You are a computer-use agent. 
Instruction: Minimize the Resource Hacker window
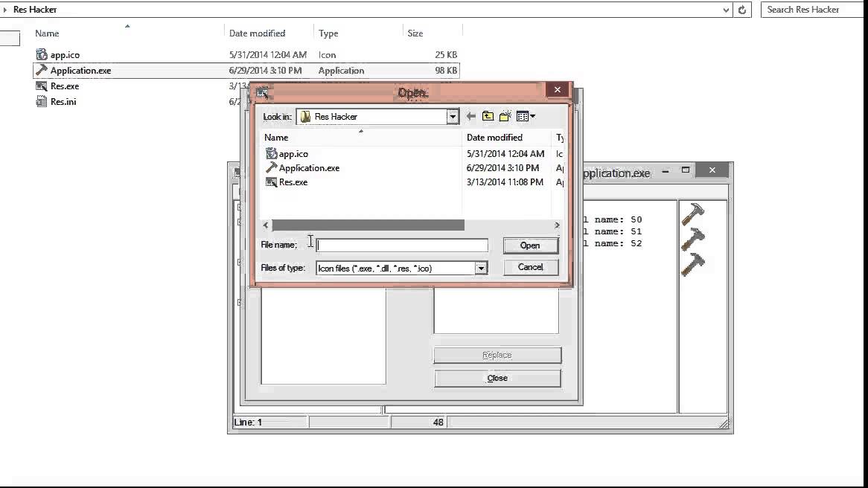(x=666, y=170)
